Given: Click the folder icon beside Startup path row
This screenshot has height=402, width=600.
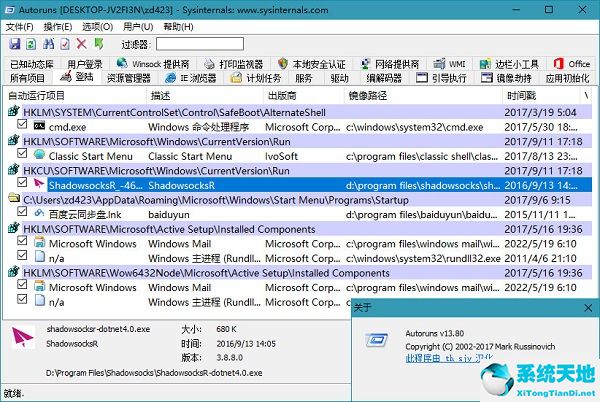Looking at the screenshot, I should (14, 199).
